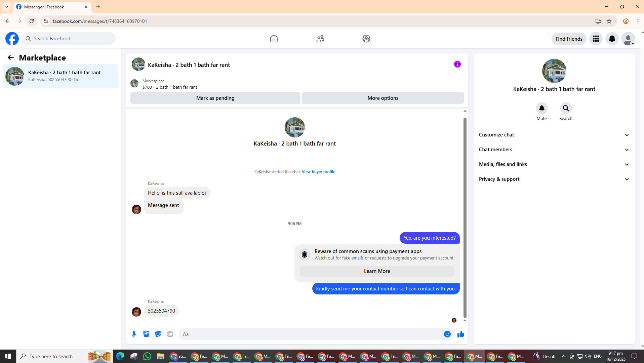Click Learn More about payment scams
This screenshot has height=363, width=644.
377,271
